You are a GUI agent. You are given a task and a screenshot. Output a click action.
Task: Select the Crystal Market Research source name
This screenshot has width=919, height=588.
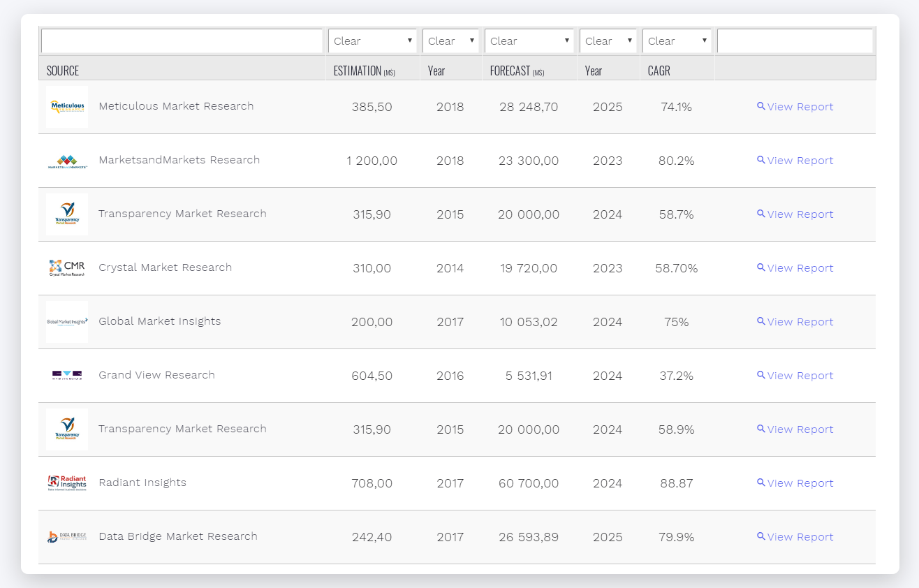166,267
